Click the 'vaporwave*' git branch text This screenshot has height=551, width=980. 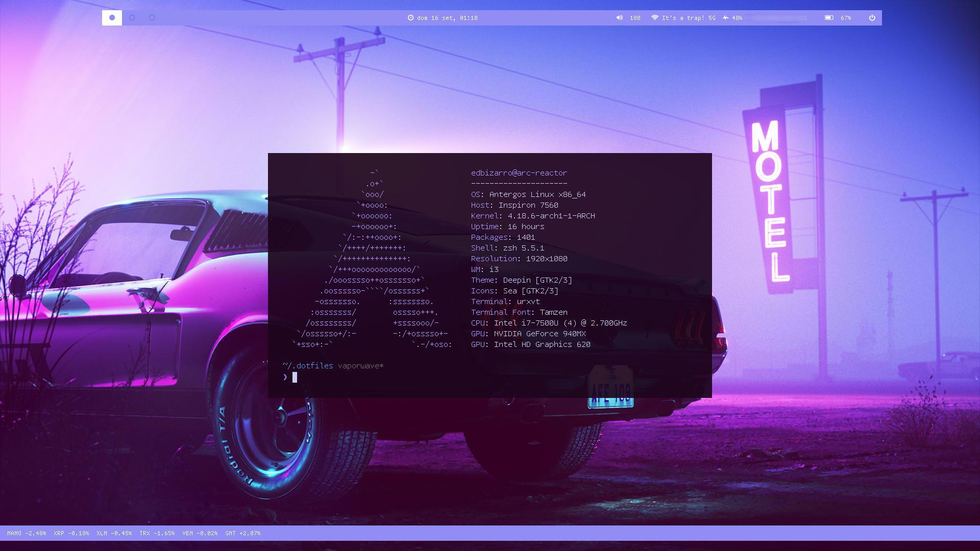[x=360, y=366]
